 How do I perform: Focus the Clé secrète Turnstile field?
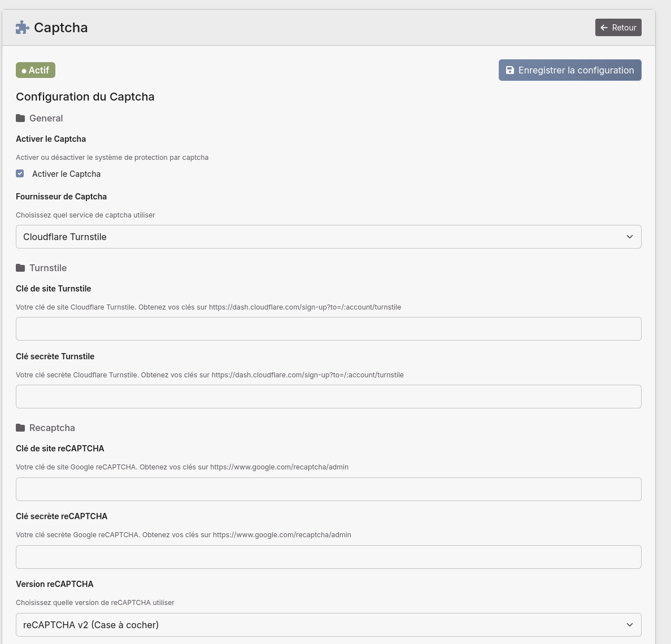pyautogui.click(x=328, y=397)
